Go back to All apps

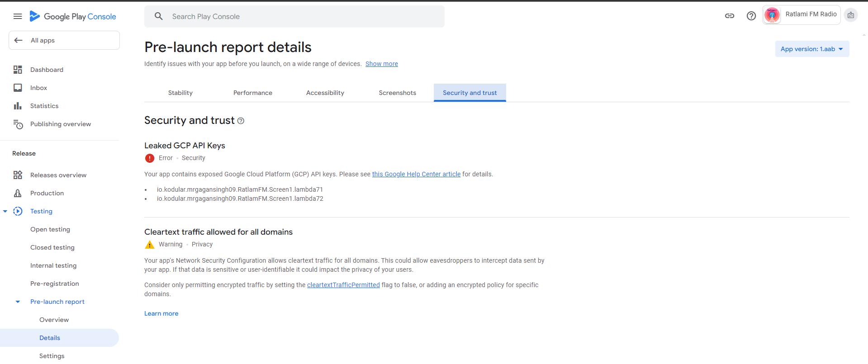(64, 40)
